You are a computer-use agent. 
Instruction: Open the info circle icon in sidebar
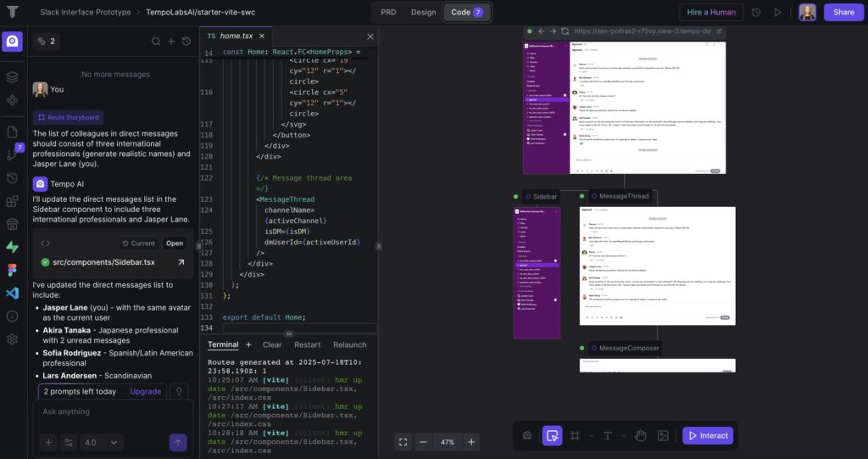pos(12,316)
